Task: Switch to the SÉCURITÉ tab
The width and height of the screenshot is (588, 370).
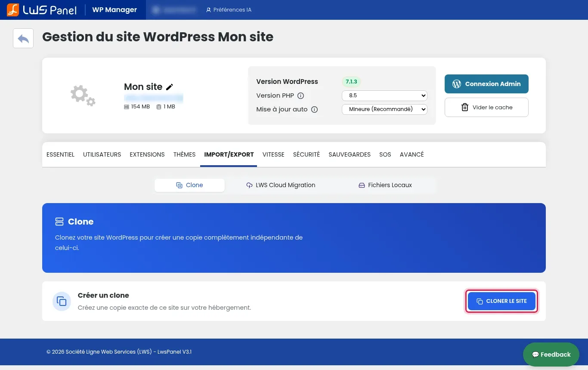Action: (306, 154)
